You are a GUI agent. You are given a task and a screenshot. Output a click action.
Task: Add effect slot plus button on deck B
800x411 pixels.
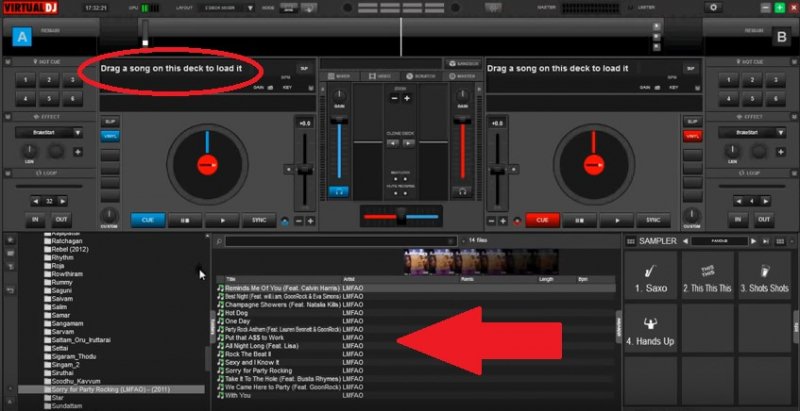click(781, 151)
